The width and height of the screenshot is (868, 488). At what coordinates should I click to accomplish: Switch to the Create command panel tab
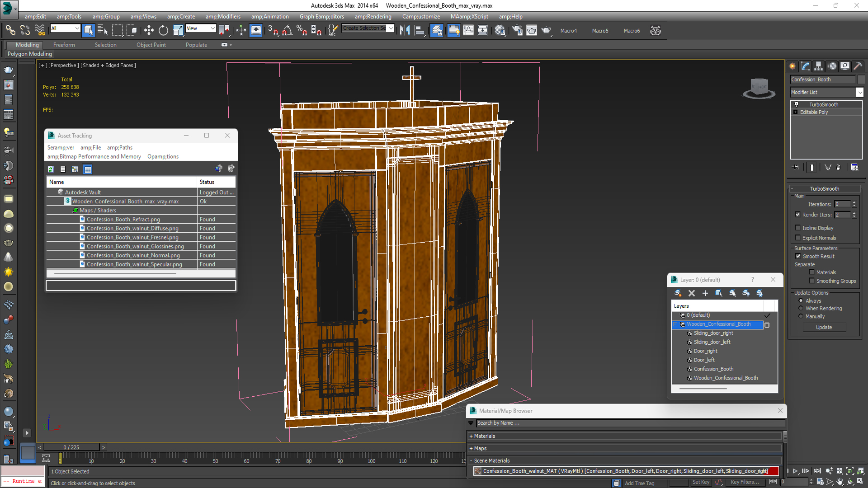[x=793, y=66]
